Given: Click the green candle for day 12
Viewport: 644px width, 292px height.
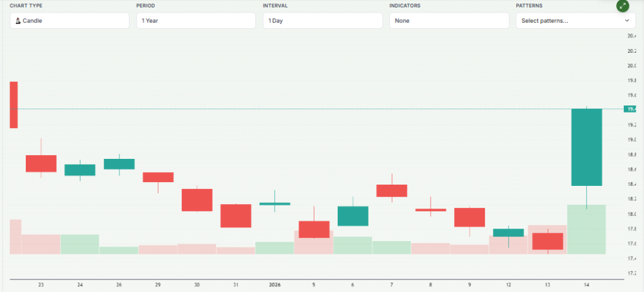Looking at the screenshot, I should coord(508,232).
